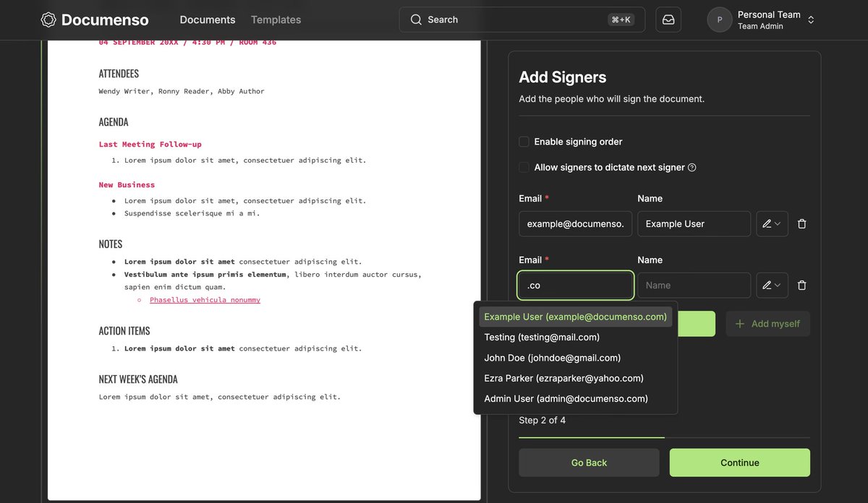Image resolution: width=868 pixels, height=503 pixels.
Task: Click Wendy Writer, Ronny Reader attendees line
Action: tap(182, 92)
